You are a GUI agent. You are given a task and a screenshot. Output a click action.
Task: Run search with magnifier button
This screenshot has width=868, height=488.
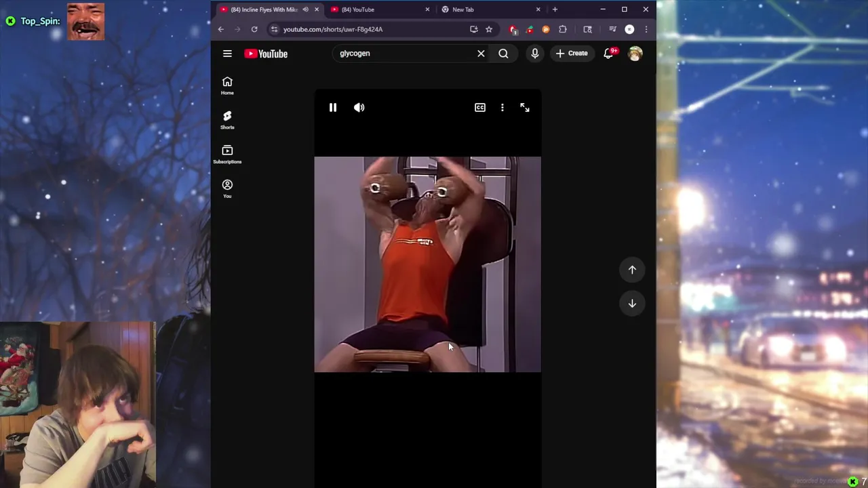tap(503, 54)
